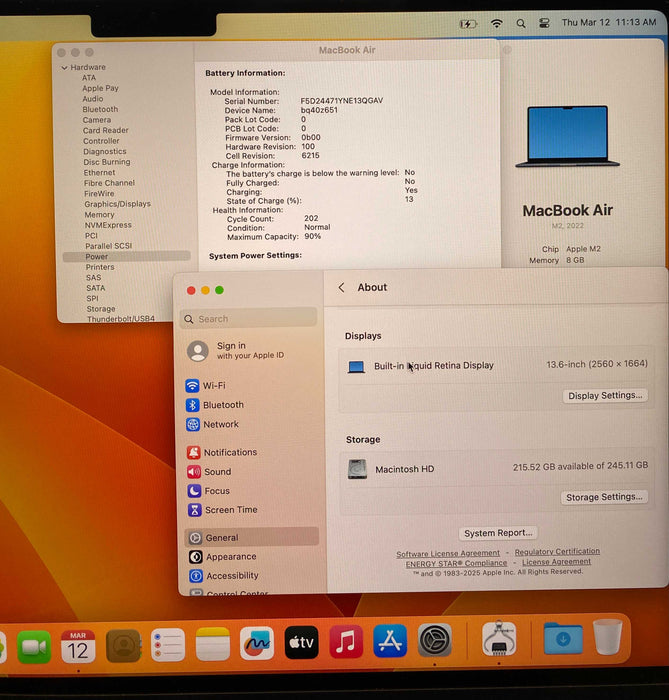Open the Trash in the Dock
Screen dimensions: 669x700
(x=608, y=637)
